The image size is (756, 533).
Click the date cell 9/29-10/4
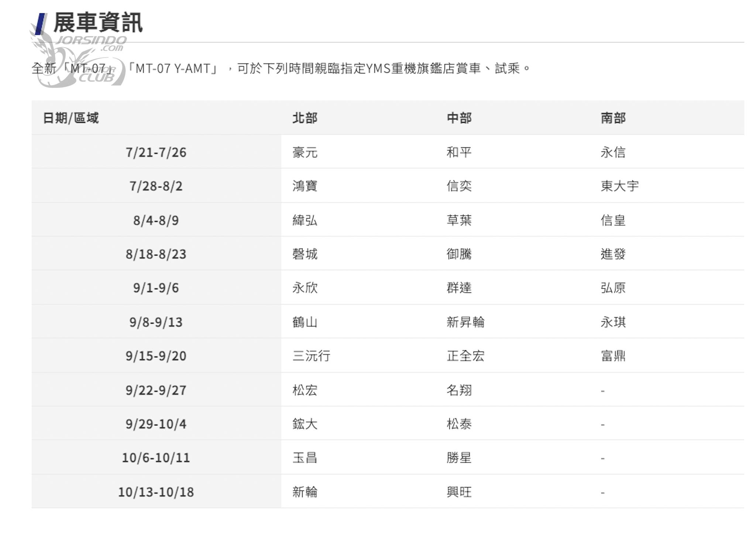coord(156,424)
